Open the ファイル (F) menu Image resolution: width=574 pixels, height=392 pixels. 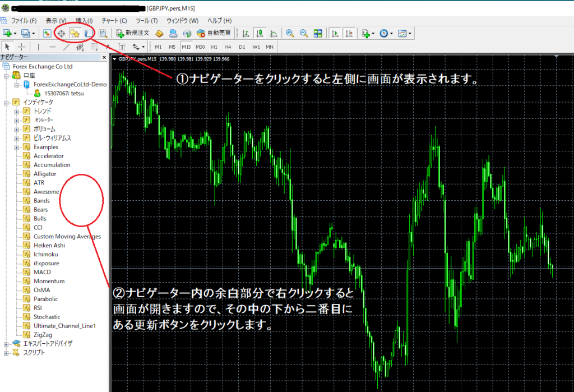tap(24, 21)
